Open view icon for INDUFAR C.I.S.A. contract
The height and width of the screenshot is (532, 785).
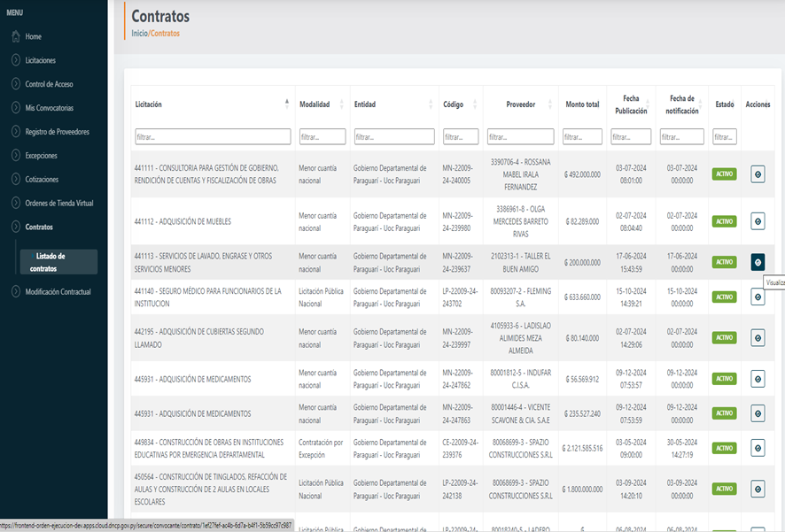pos(758,379)
